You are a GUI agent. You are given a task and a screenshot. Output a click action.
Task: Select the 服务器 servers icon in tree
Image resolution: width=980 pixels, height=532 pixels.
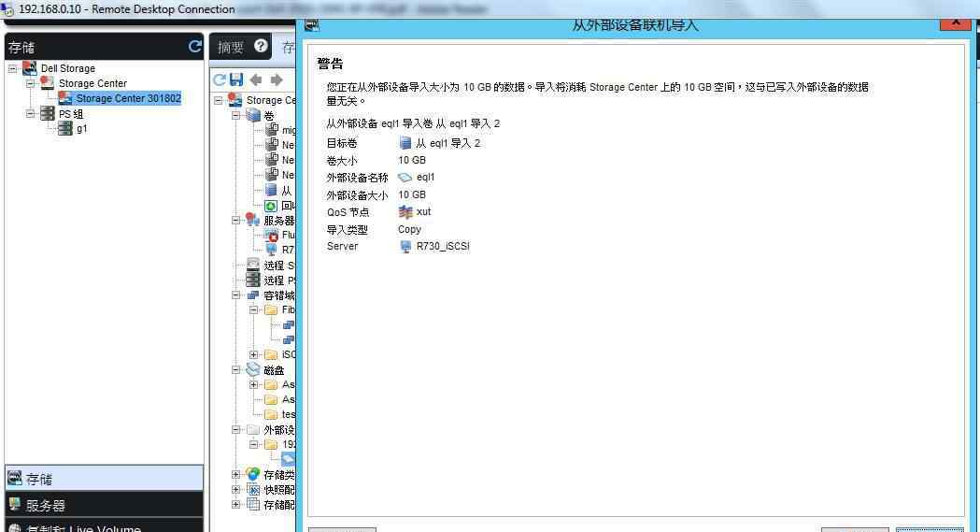coord(253,220)
